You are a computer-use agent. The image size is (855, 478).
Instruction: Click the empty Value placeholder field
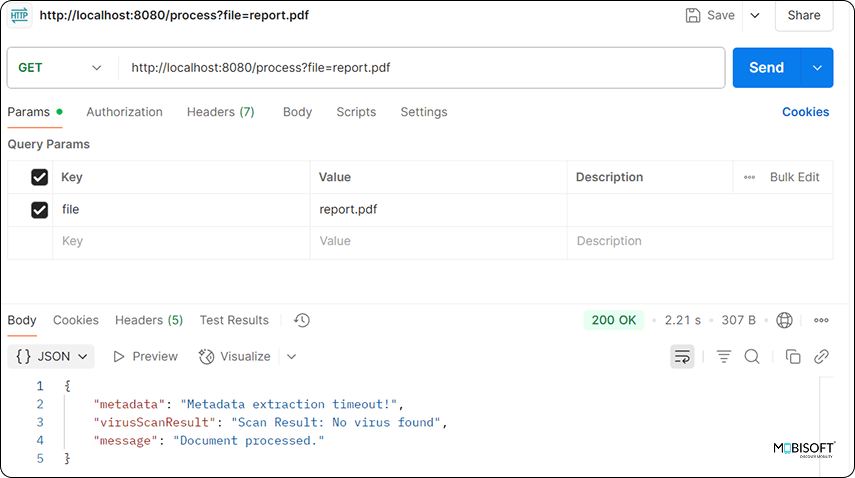tap(438, 241)
